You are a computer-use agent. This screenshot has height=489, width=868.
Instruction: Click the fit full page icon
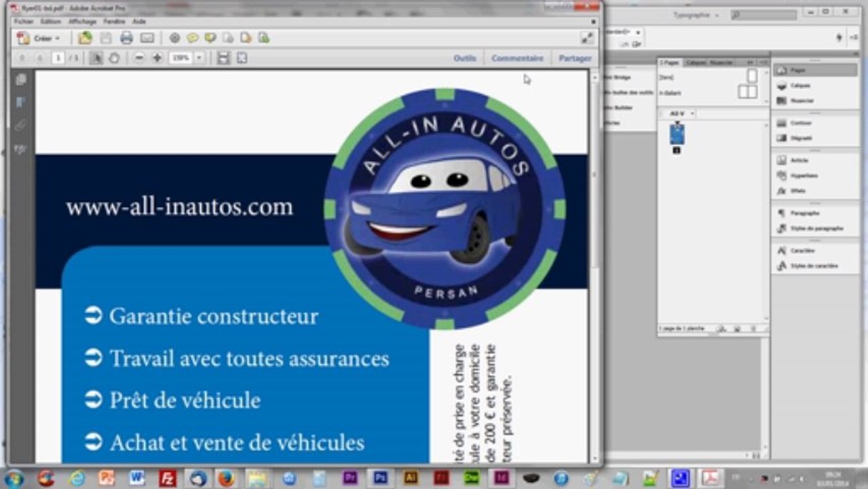tap(242, 58)
